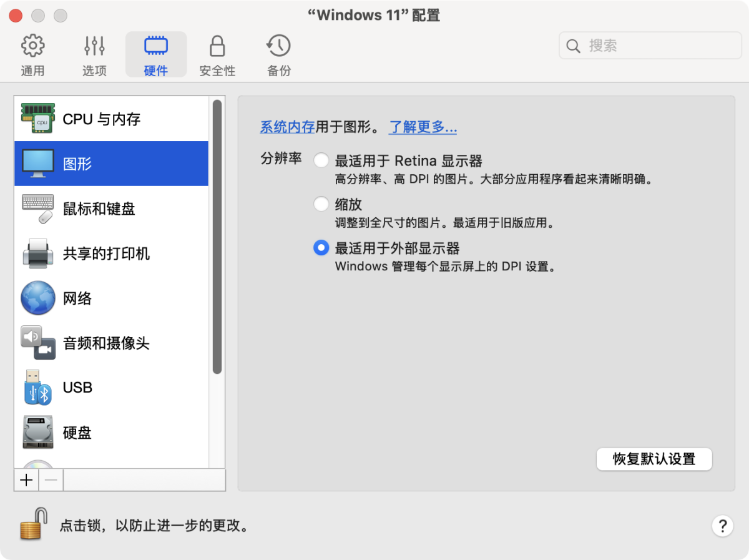This screenshot has height=560, width=749.
Task: Select 最适用于 Retina 显示器 radio option
Action: point(321,161)
